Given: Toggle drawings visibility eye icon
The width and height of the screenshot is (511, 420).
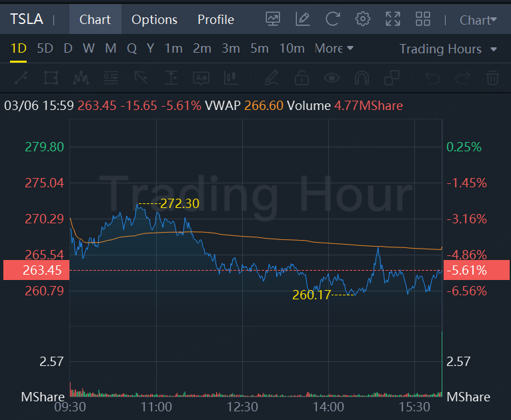Looking at the screenshot, I should pos(332,78).
